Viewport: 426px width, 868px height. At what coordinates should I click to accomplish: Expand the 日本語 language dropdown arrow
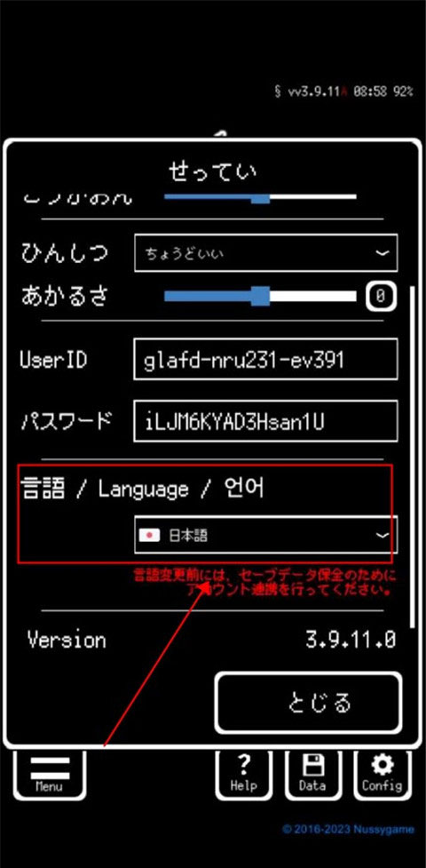[x=382, y=536]
